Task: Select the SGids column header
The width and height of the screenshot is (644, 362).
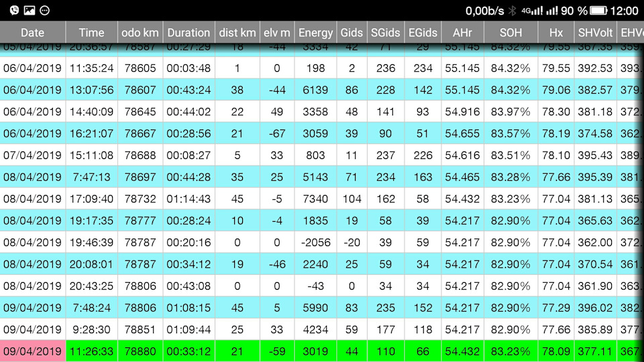Action: pyautogui.click(x=385, y=32)
